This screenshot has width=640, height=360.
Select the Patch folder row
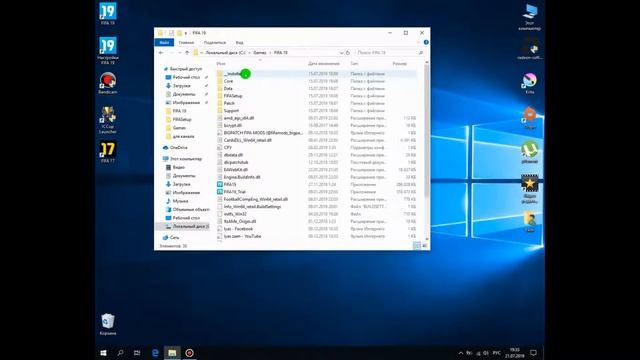click(x=316, y=103)
